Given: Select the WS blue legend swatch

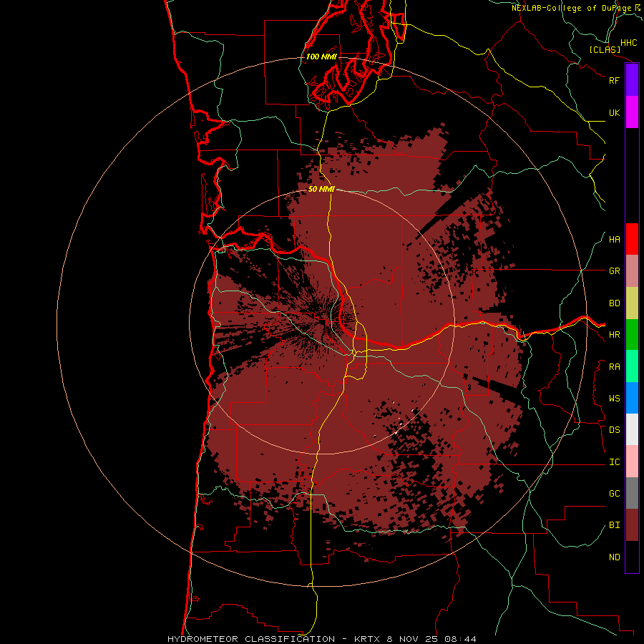Looking at the screenshot, I should [632, 398].
